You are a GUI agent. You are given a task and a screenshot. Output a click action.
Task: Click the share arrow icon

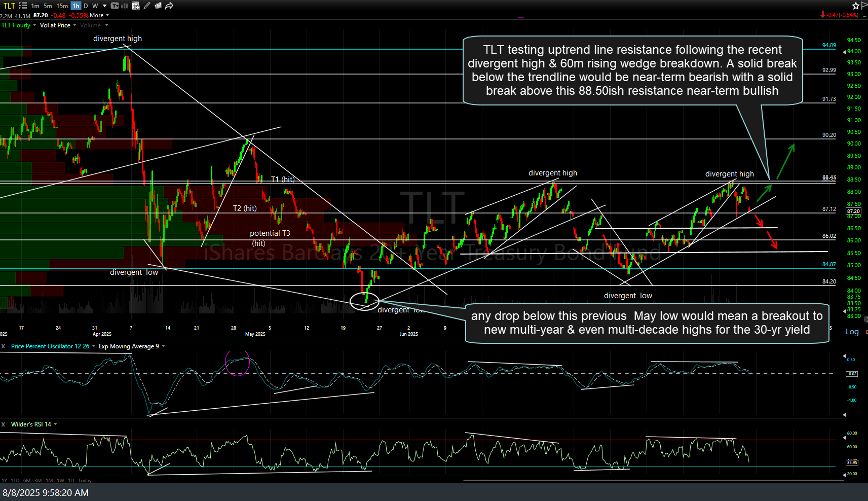tap(169, 6)
